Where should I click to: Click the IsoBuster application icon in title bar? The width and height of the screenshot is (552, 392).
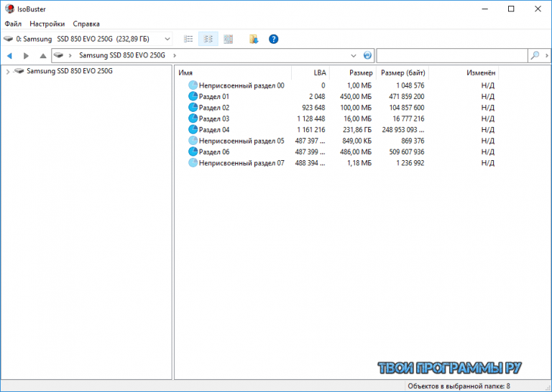pos(9,9)
